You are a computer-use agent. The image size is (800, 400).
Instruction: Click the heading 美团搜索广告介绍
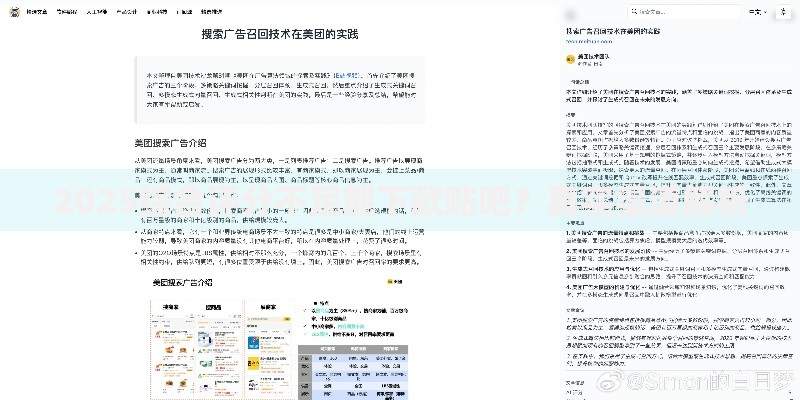click(x=170, y=143)
